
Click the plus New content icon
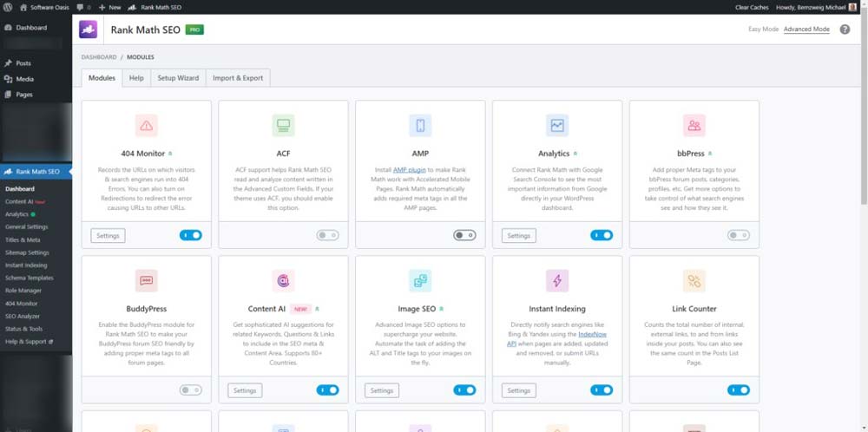102,7
